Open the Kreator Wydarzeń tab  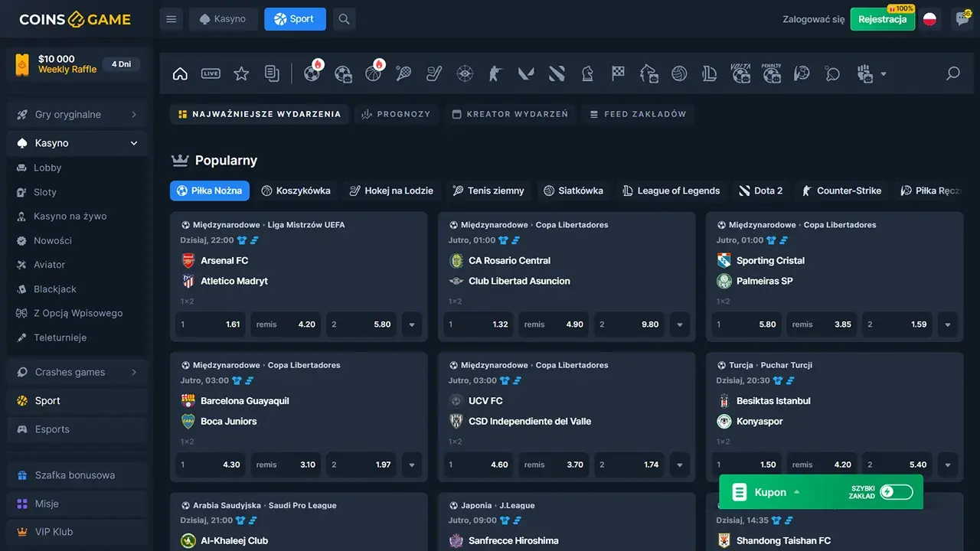[511, 114]
